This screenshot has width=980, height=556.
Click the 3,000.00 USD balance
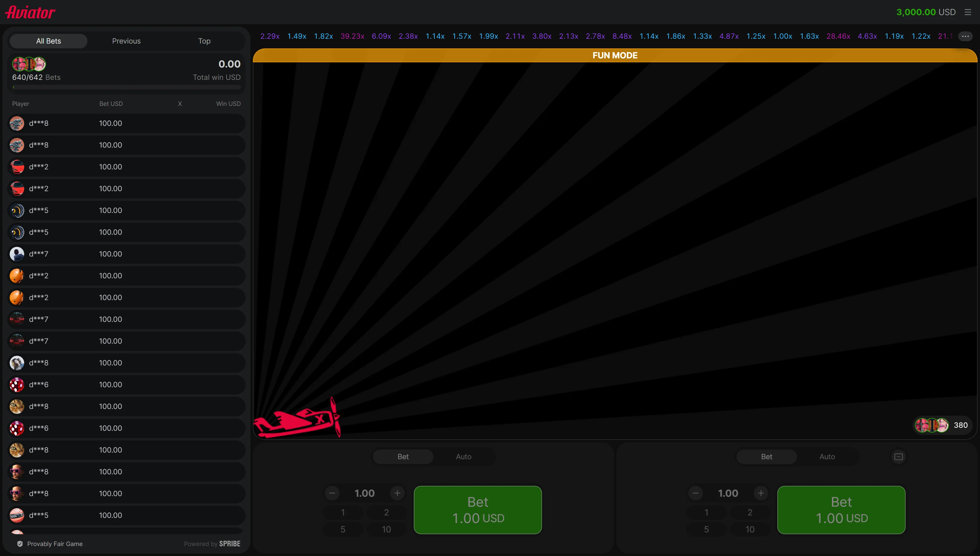tap(926, 12)
